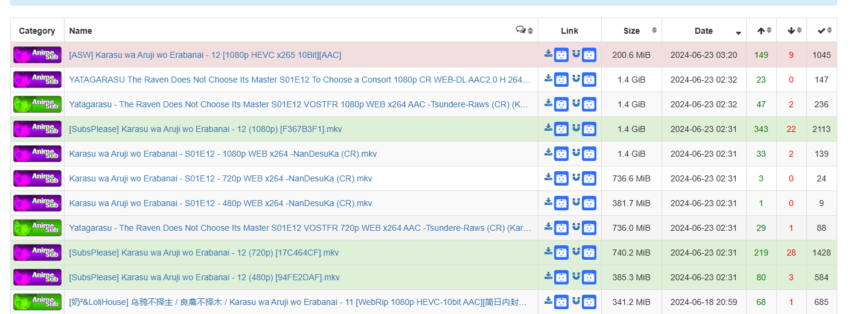Download torrent file for SubsPlease 720p 17C464CF release
868x314 pixels.
[x=548, y=251]
